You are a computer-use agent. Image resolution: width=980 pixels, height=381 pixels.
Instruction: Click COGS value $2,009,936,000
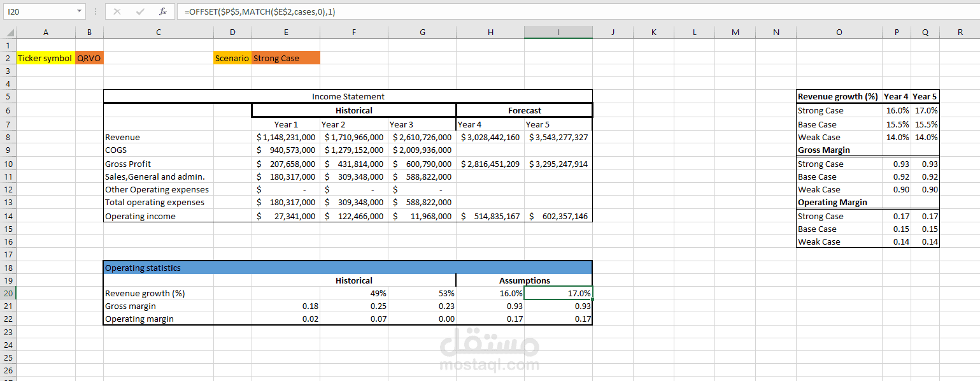click(422, 150)
